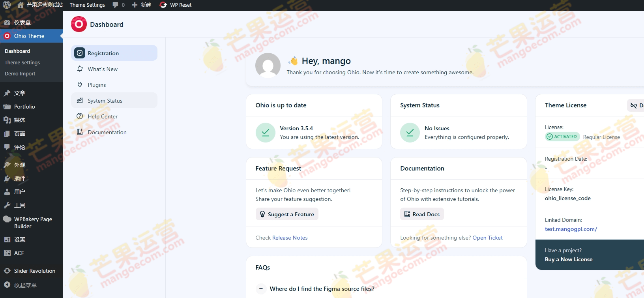Viewport: 644px width, 298px height.
Task: Switch to System Status tab
Action: (x=114, y=100)
